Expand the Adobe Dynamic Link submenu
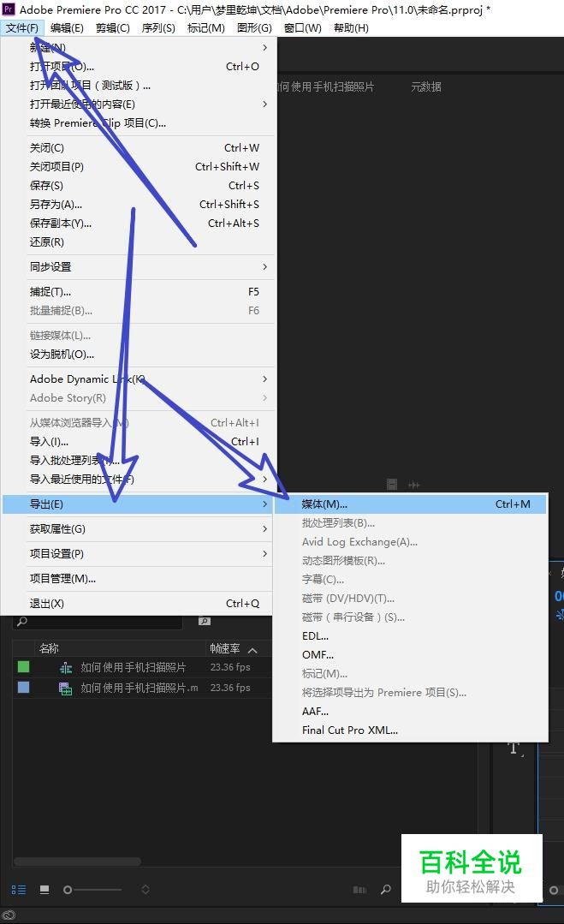Image resolution: width=564 pixels, height=924 pixels. click(x=265, y=379)
